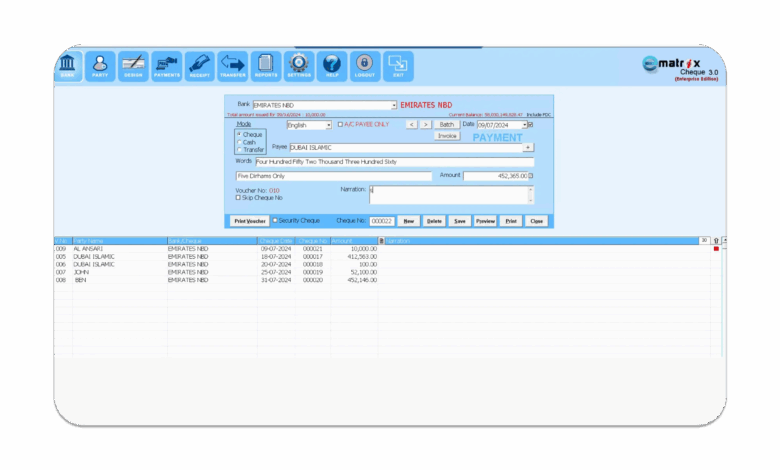Click the New button
This screenshot has width=780, height=470.
[408, 221]
